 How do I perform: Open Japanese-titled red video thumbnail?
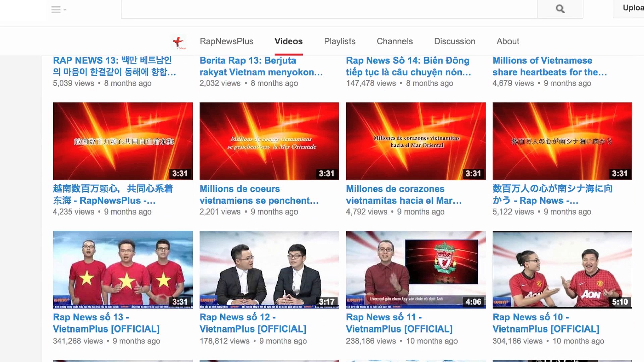click(x=562, y=141)
